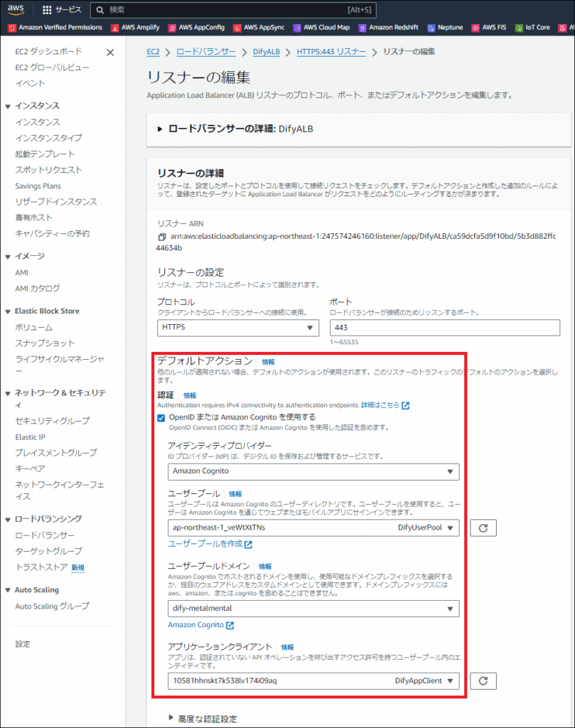Click the ポート input field
This screenshot has width=575, height=728.
click(x=446, y=327)
